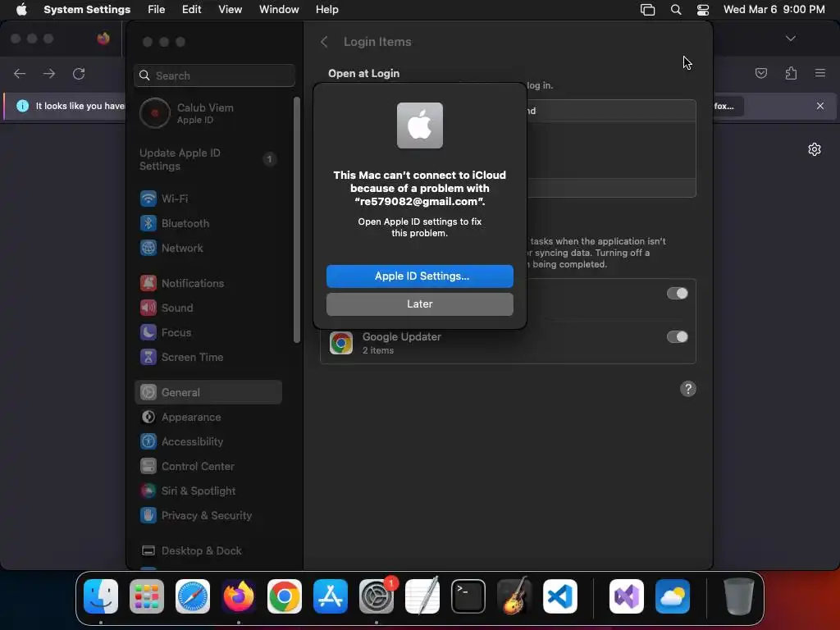
Task: Open Visual Studio from the Dock
Action: click(627, 596)
